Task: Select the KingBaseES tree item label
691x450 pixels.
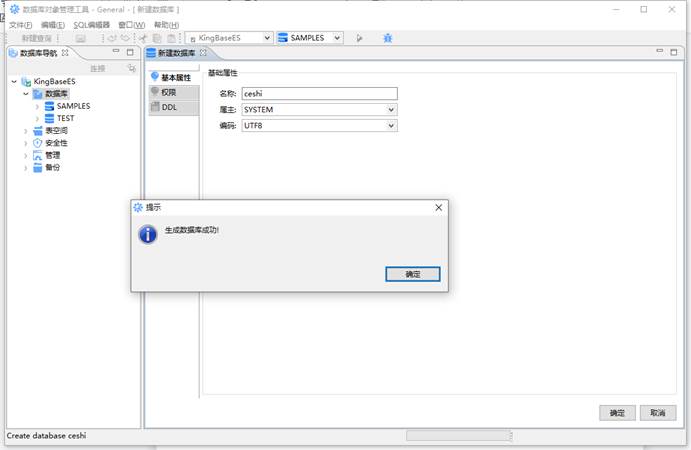Action: (x=55, y=82)
